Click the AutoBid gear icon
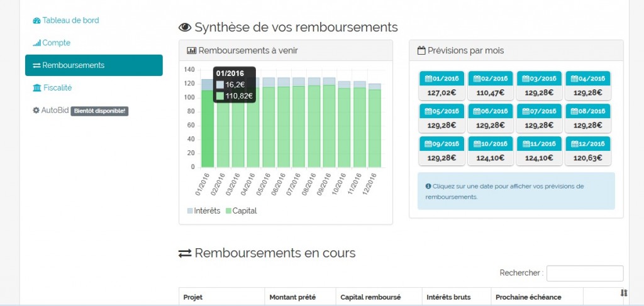Image resolution: width=644 pixels, height=306 pixels. [x=36, y=111]
